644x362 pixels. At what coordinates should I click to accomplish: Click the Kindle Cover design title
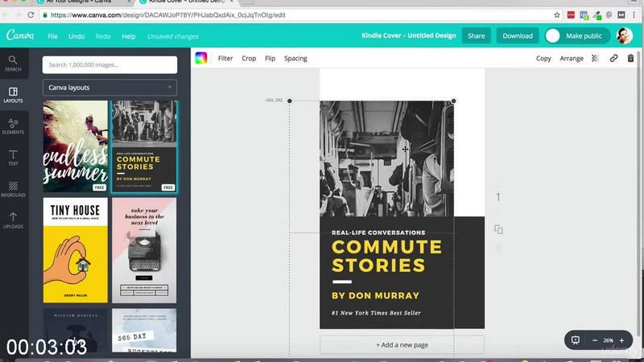(409, 35)
